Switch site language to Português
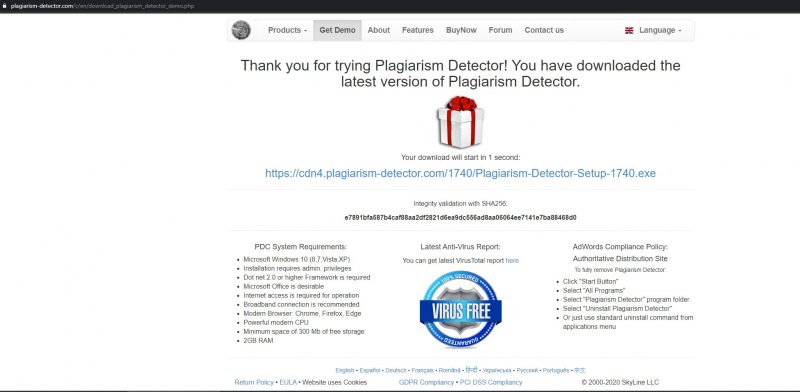800x392 pixels. click(x=556, y=370)
